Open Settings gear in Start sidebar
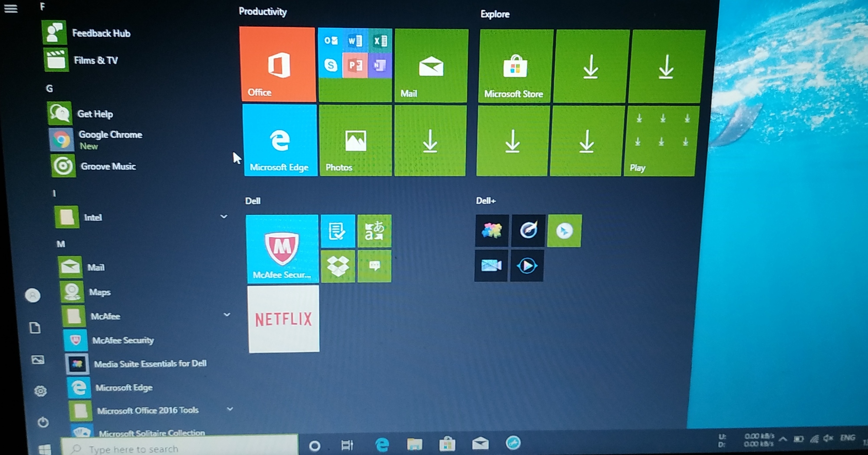868x455 pixels. (40, 391)
